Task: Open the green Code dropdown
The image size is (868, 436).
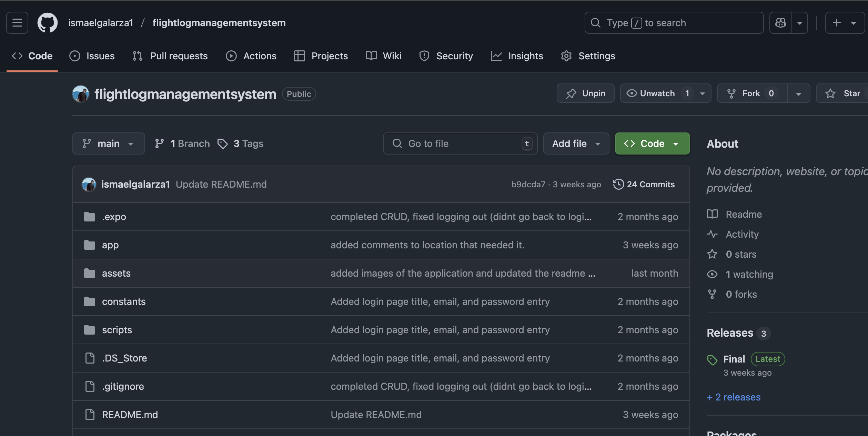Action: point(652,143)
